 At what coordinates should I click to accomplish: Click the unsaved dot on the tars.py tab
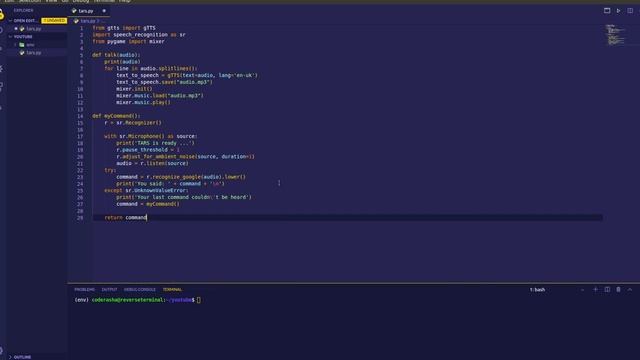104,11
